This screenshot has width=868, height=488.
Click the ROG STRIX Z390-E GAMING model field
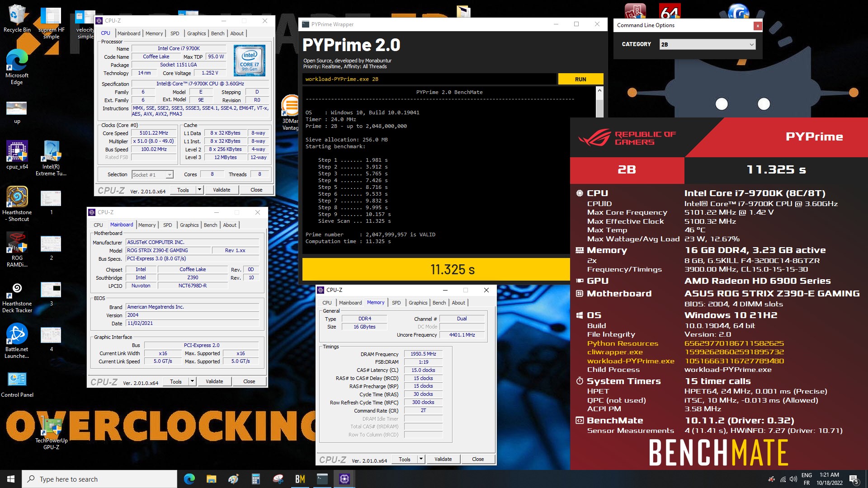(x=168, y=250)
